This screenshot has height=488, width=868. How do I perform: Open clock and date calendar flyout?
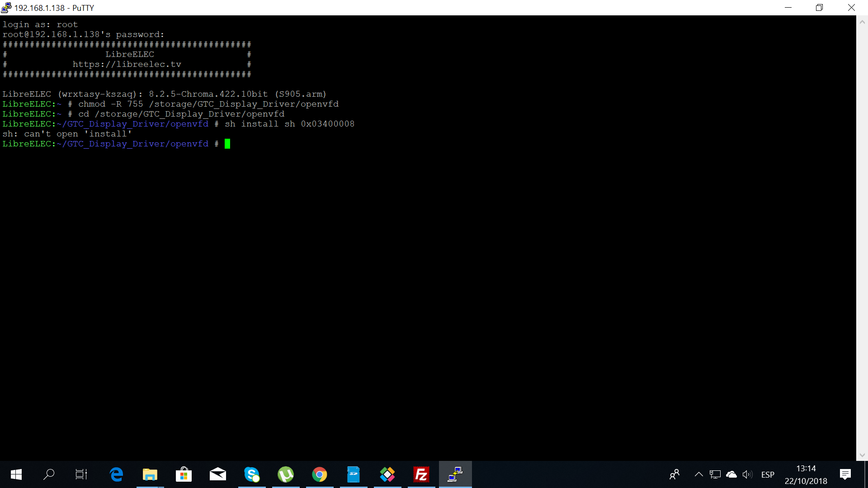[x=806, y=474]
